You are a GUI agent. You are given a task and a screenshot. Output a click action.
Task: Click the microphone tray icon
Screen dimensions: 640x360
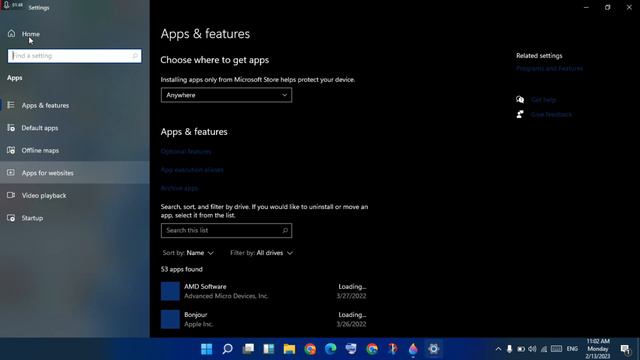click(x=509, y=349)
